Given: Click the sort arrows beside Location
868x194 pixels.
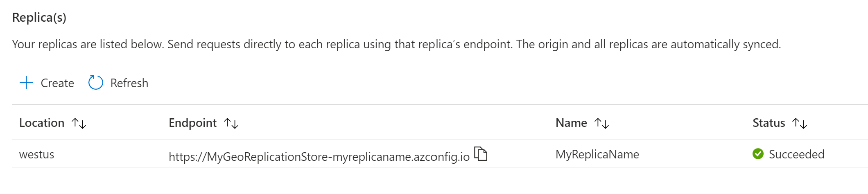Looking at the screenshot, I should pyautogui.click(x=79, y=123).
